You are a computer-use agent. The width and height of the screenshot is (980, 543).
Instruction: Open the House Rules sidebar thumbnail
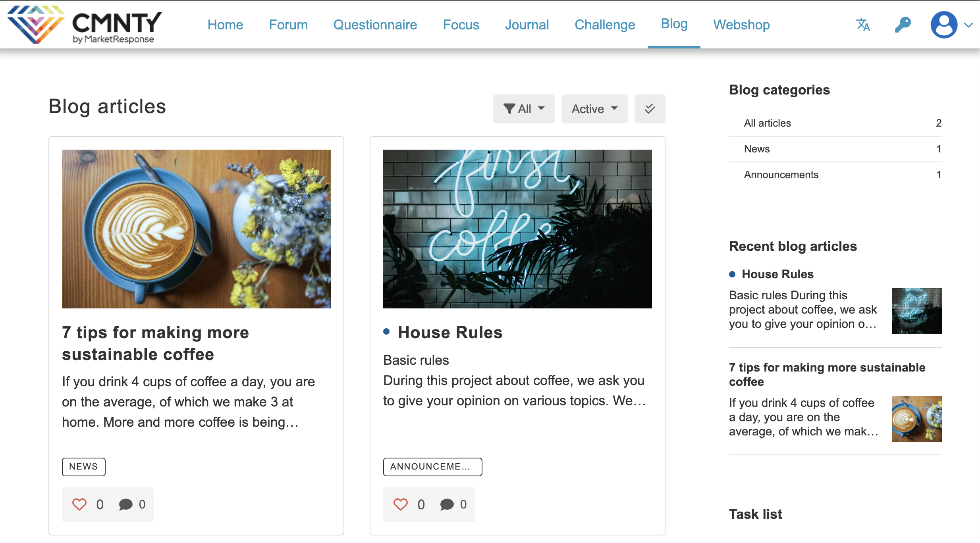pyautogui.click(x=916, y=311)
